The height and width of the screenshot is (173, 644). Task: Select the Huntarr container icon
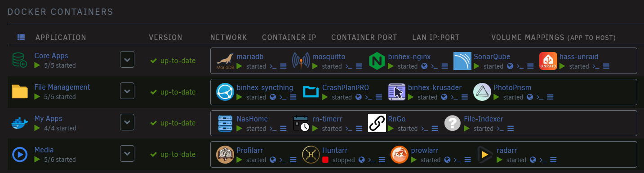310,155
